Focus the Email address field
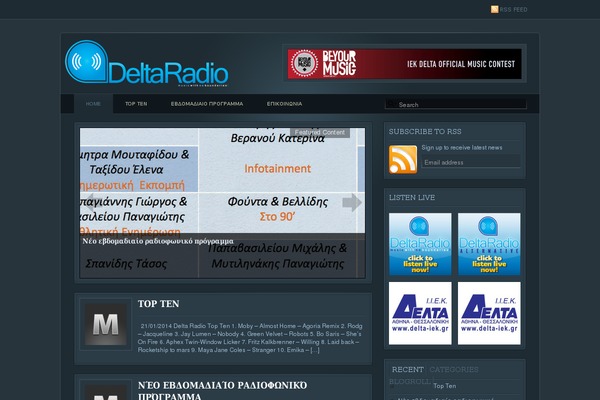Image resolution: width=600 pixels, height=400 pixels. [471, 162]
